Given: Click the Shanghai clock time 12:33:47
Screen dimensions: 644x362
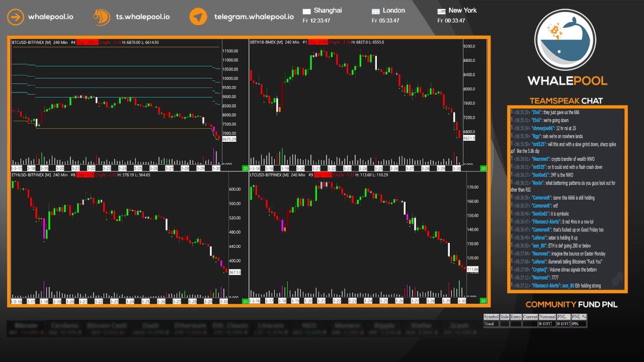Looking at the screenshot, I should point(320,21).
